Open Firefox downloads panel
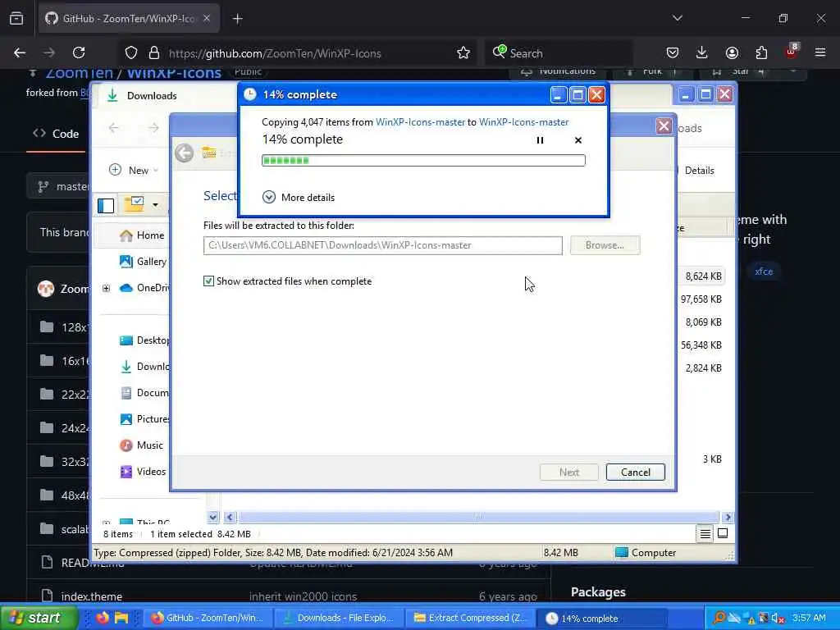This screenshot has height=630, width=840. [x=702, y=52]
